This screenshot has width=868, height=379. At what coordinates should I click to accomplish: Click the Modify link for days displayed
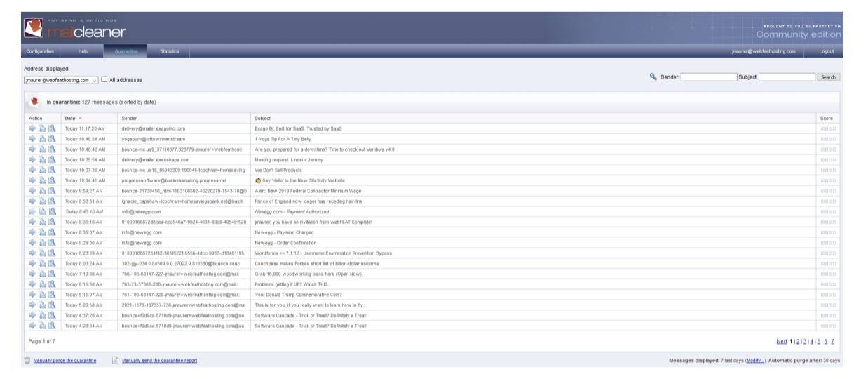pyautogui.click(x=755, y=361)
